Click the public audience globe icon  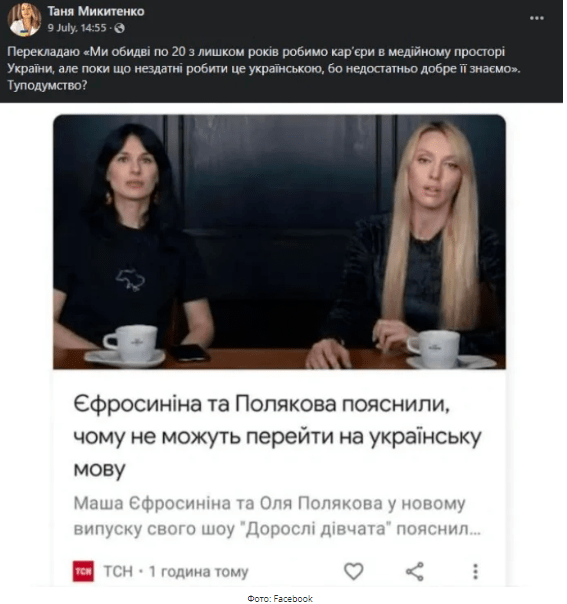coord(120,28)
